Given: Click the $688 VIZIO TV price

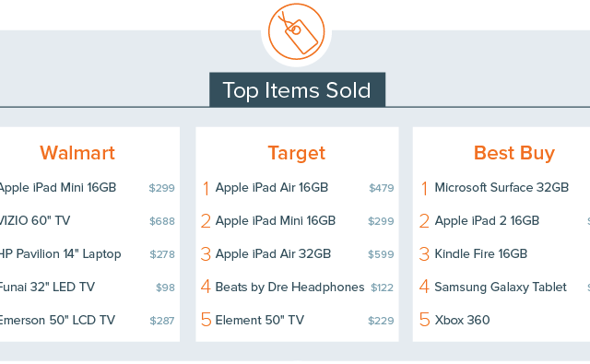Looking at the screenshot, I should click(162, 221).
